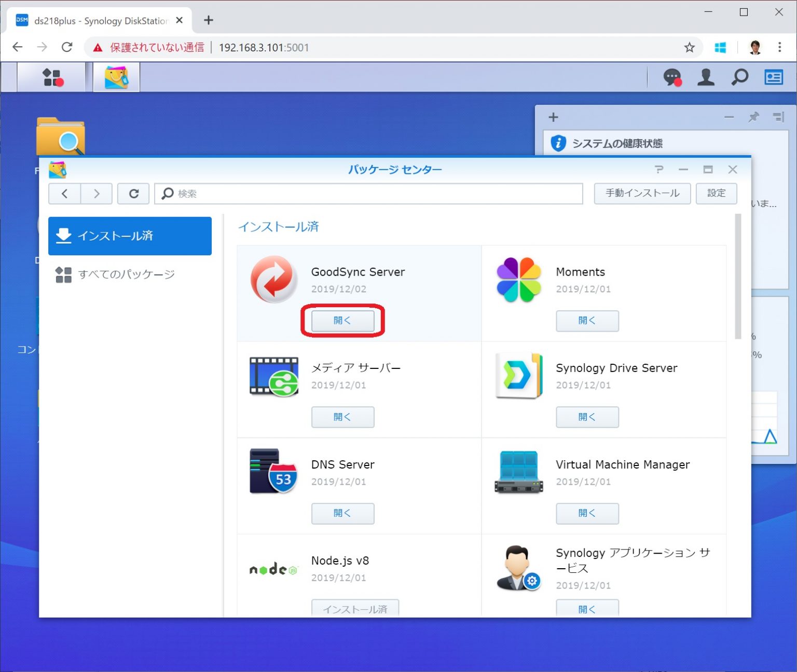Click the Synology Drive Server icon

tap(519, 376)
